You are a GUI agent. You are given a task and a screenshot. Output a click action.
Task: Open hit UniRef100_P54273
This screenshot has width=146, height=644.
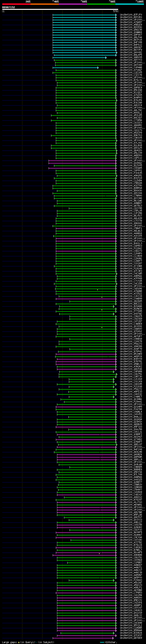(131, 344)
